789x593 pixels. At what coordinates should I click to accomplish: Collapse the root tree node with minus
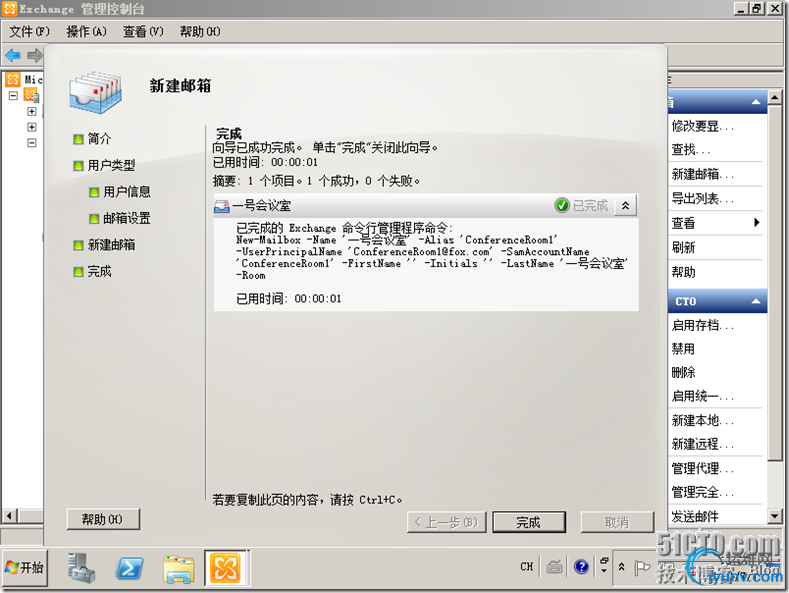[x=14, y=96]
